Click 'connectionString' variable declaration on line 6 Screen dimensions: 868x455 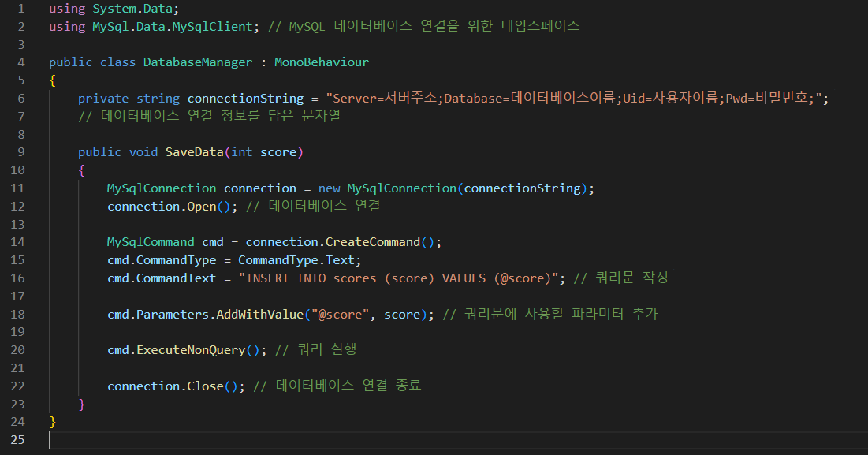(245, 99)
